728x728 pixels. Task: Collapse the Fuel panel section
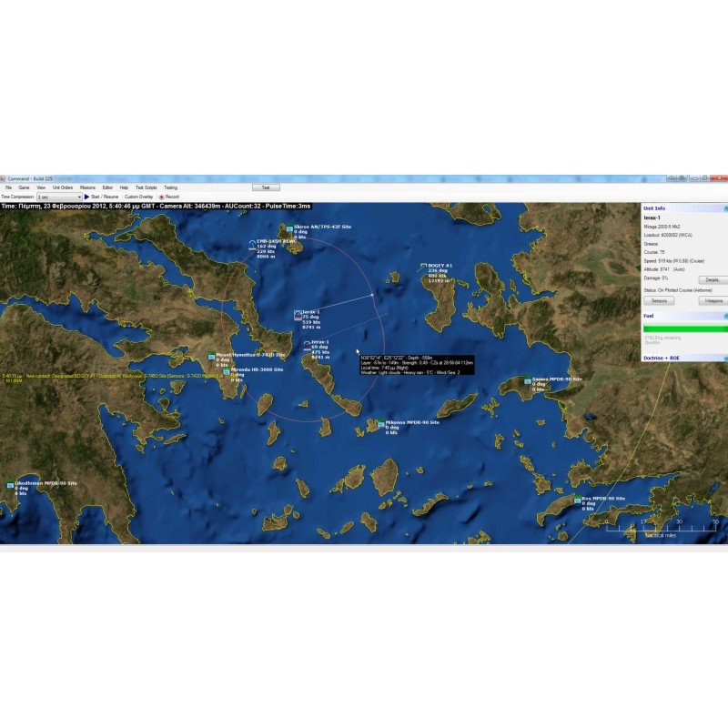(725, 316)
